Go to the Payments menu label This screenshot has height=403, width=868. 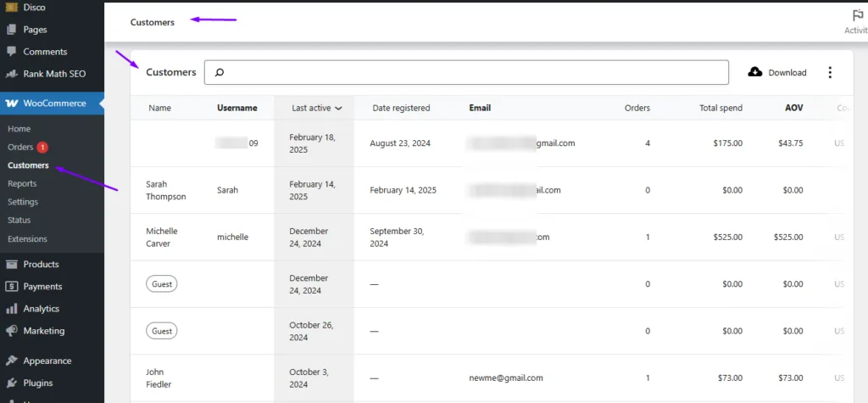(x=42, y=287)
